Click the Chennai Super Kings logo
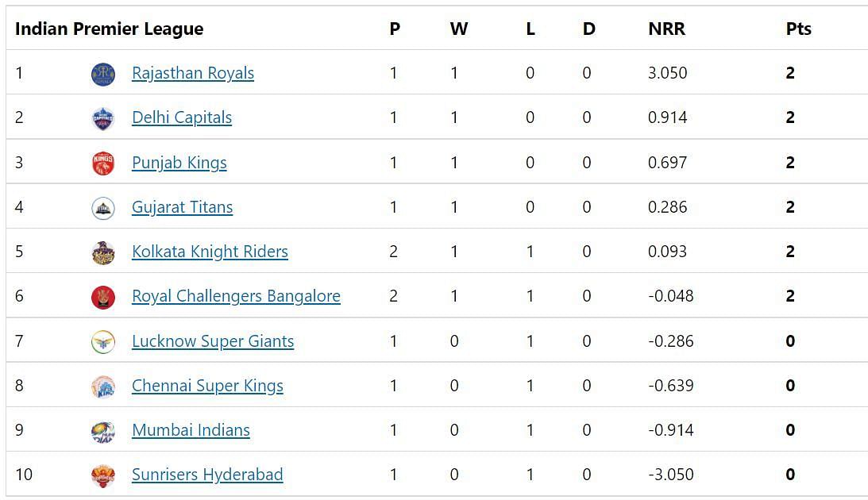Viewport: 868px width, 500px height. [103, 387]
